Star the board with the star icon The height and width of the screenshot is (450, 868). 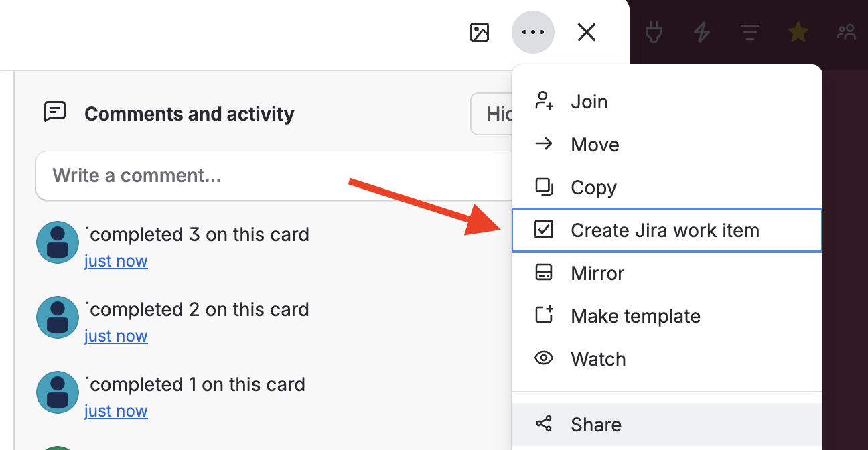pyautogui.click(x=798, y=31)
